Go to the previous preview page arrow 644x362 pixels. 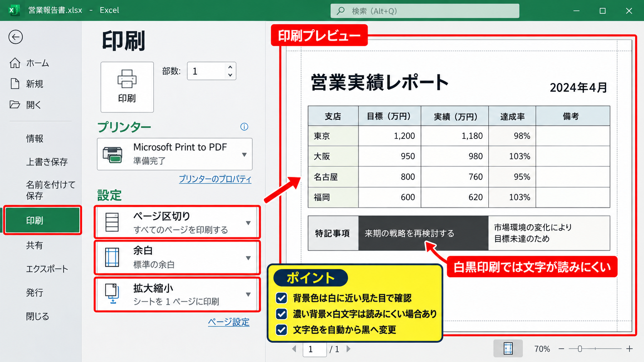pyautogui.click(x=294, y=349)
